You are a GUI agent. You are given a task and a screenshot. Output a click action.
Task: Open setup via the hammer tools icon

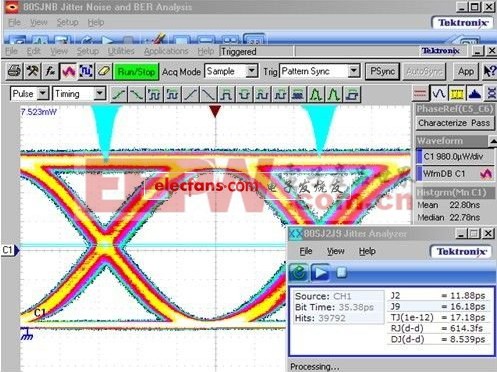(x=32, y=71)
